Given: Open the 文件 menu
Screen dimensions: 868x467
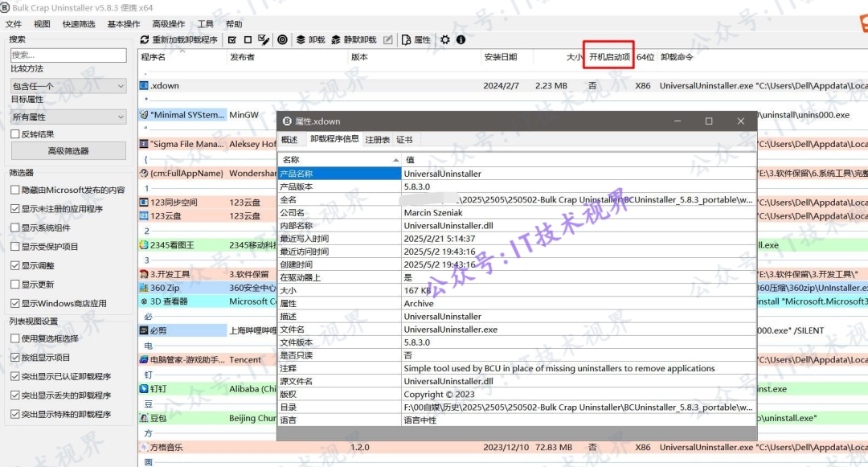Looking at the screenshot, I should tap(14, 24).
